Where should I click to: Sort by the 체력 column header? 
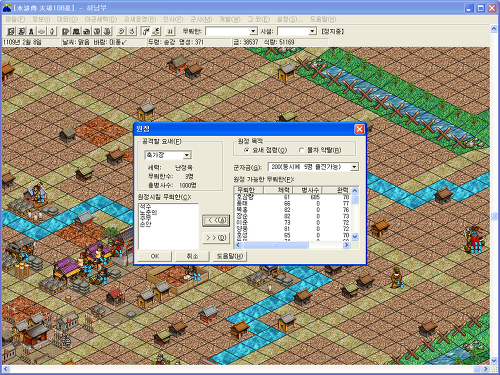pos(278,190)
